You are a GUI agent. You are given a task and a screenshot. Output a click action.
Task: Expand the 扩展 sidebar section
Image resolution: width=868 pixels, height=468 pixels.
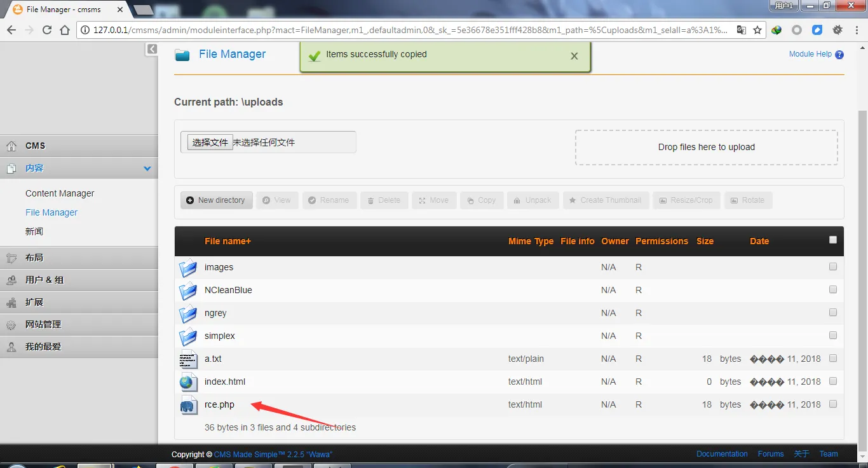click(34, 302)
